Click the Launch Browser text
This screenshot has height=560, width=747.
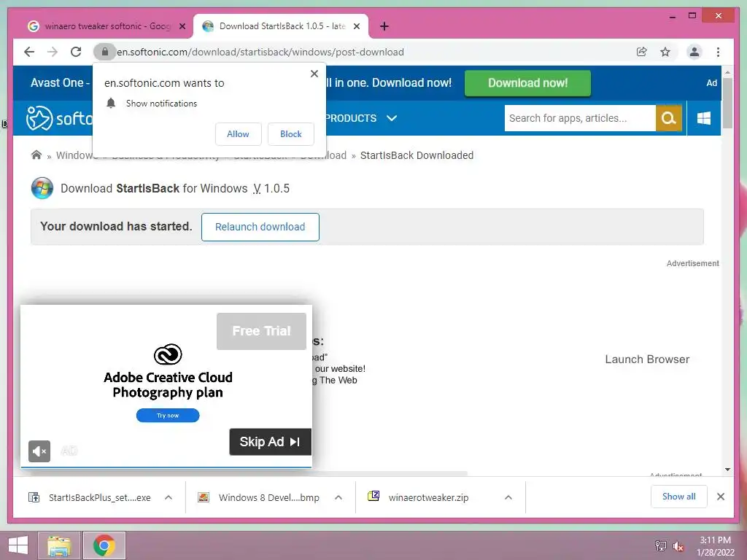coord(647,359)
